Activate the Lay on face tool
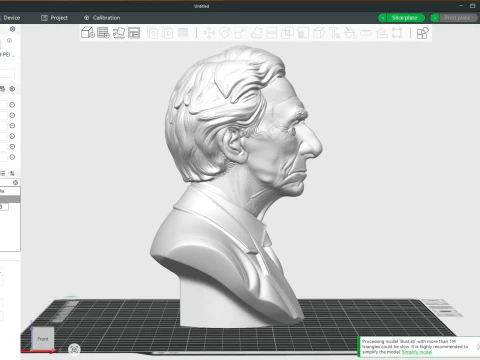This screenshot has width=480, height=360. pos(256,33)
